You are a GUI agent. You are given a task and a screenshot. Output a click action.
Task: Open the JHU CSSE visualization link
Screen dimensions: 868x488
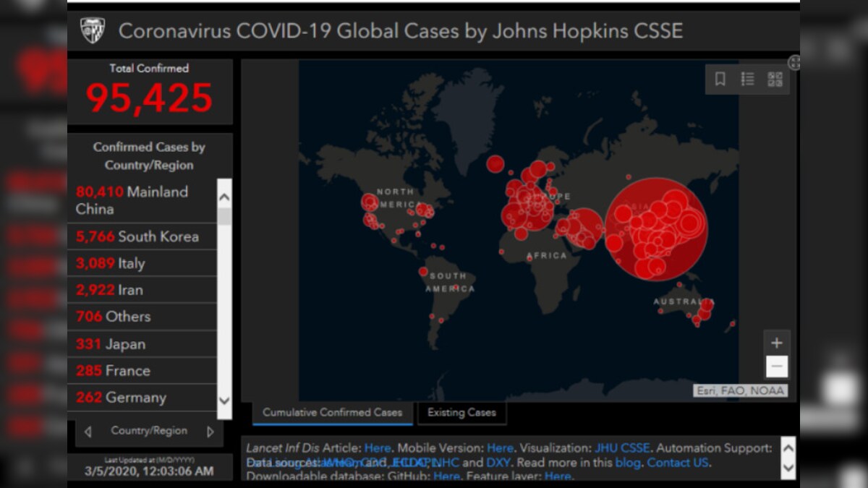point(623,448)
